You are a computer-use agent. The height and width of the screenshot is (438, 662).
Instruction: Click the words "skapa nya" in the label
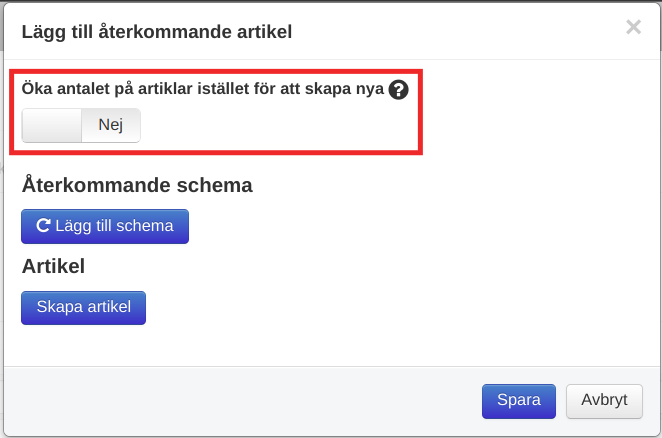pos(350,89)
